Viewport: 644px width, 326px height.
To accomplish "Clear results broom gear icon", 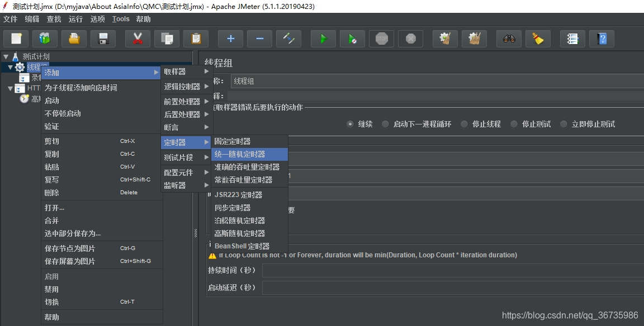I will 445,39.
